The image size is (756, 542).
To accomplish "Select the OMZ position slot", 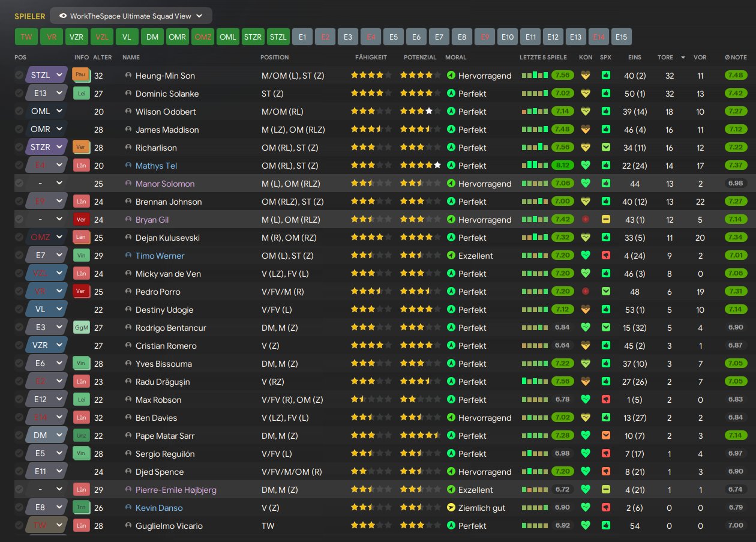I will click(202, 37).
